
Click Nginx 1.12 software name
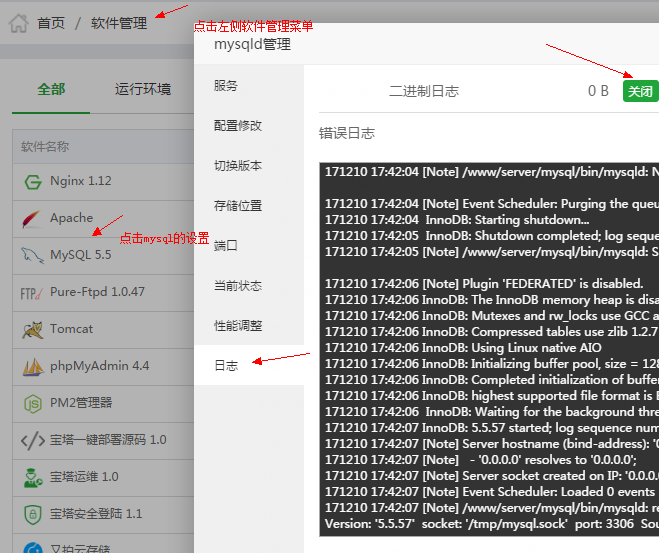point(81,181)
